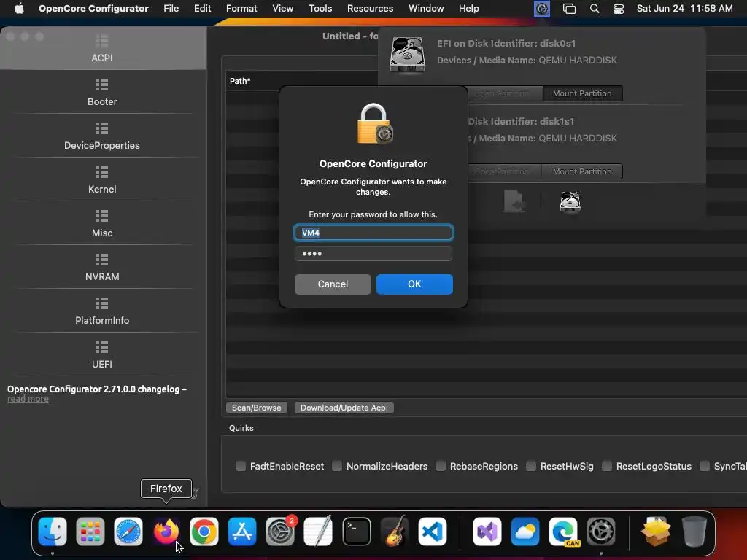
Task: Toggle the ResetLogoStatus checkbox
Action: click(607, 466)
